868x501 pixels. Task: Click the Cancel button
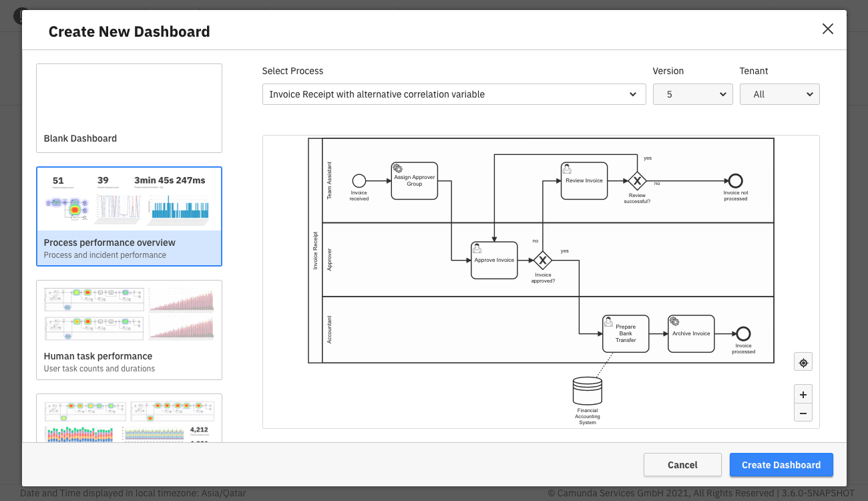pyautogui.click(x=682, y=464)
